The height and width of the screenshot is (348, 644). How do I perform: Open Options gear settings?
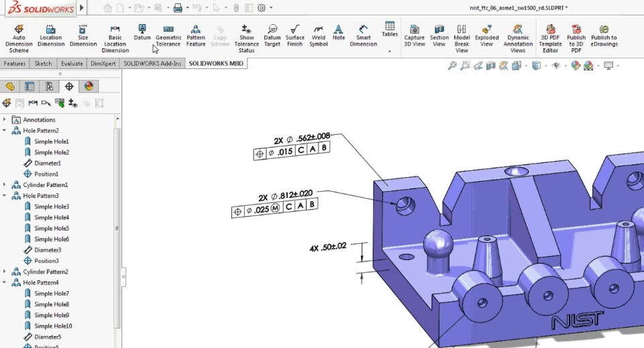click(261, 8)
